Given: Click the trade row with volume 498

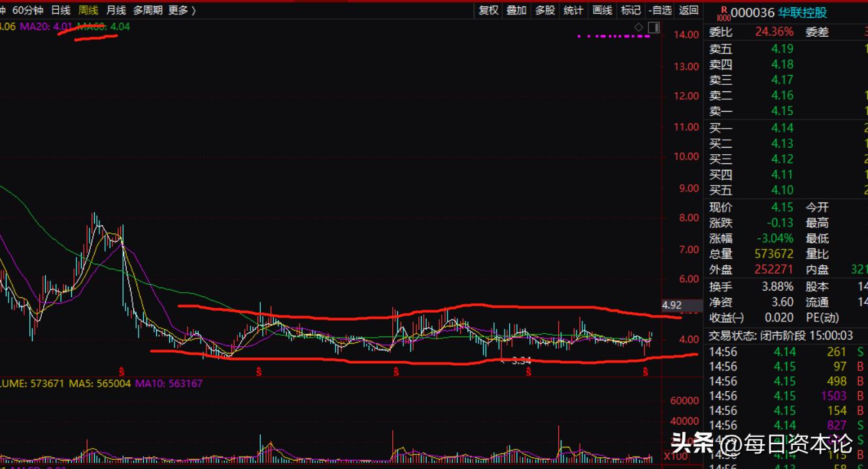Looking at the screenshot, I should tap(786, 381).
